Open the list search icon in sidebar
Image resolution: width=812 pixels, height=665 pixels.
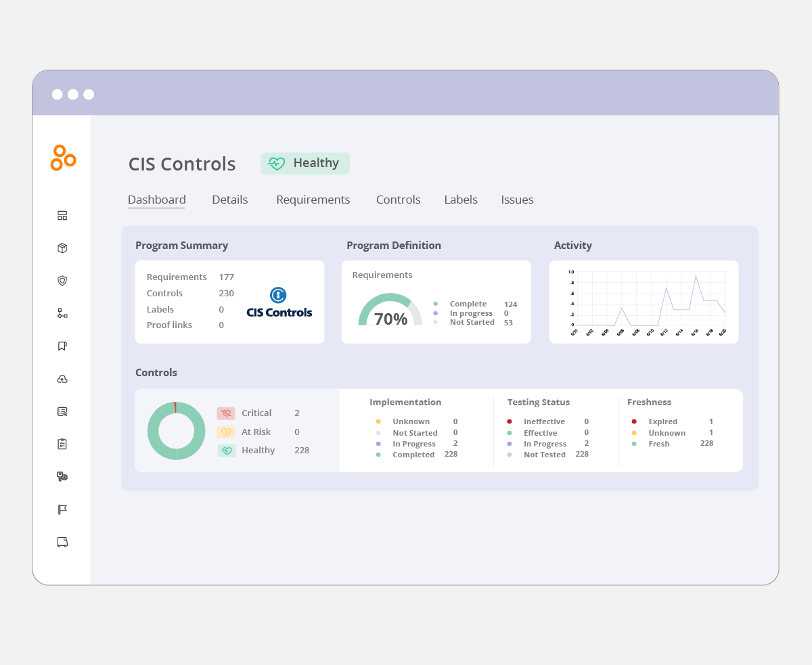(x=62, y=411)
